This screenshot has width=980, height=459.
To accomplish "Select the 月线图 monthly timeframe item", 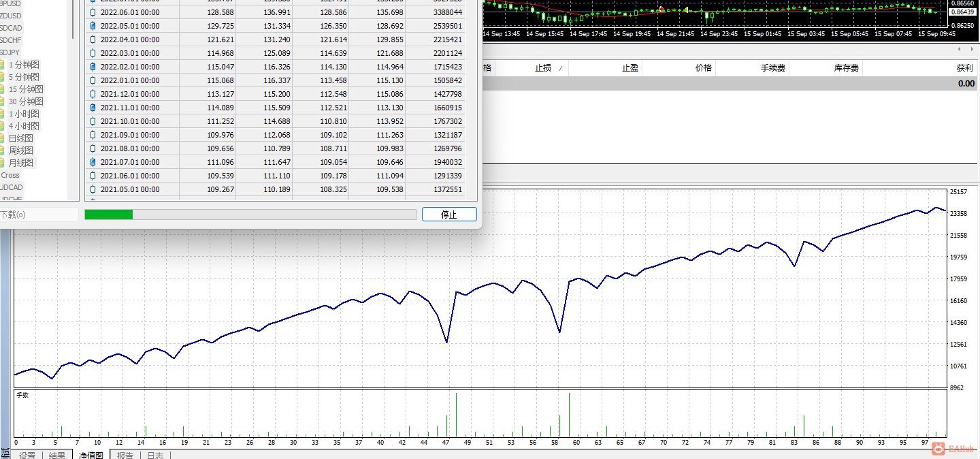I will pyautogui.click(x=20, y=163).
